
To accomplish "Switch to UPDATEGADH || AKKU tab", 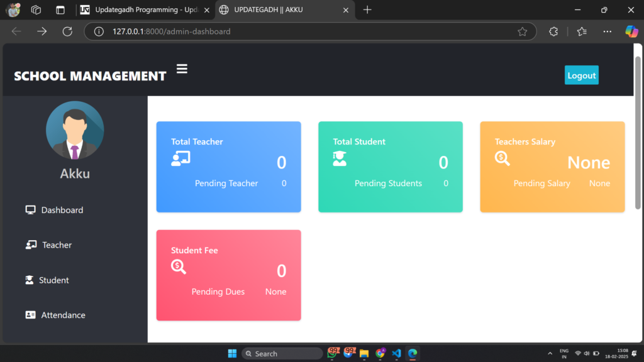I will [x=284, y=10].
